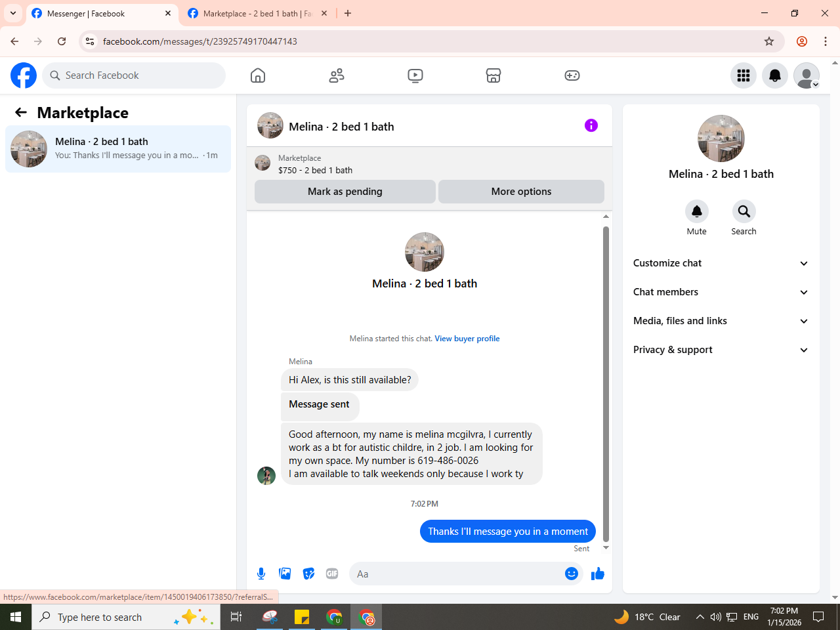The image size is (840, 630).
Task: Click the listing photo in right panel
Action: point(721,138)
